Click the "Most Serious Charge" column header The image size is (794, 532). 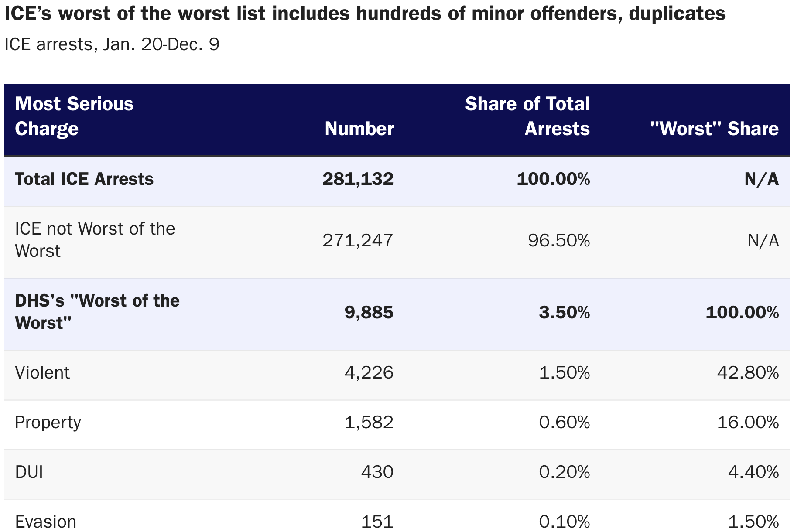[74, 116]
